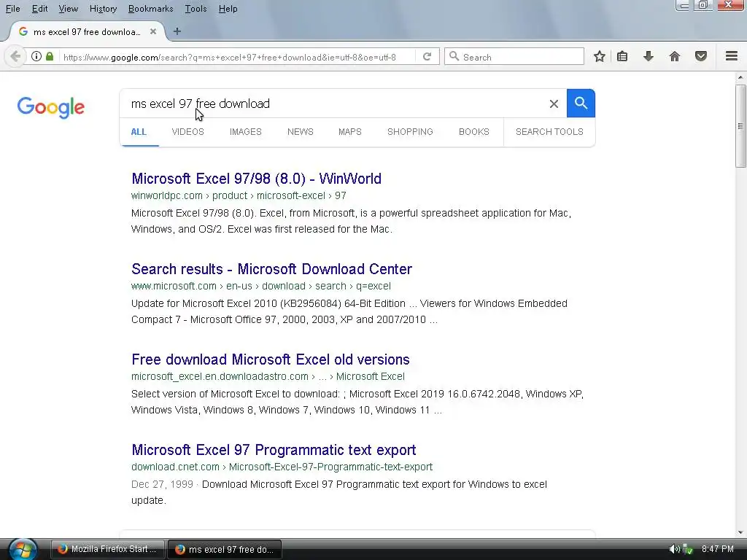747x560 pixels.
Task: Close the 'ms excel 97 free downloa...' tab
Action: (153, 31)
